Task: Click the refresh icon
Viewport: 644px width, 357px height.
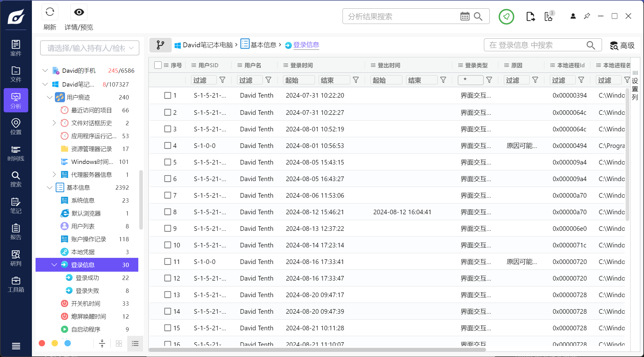Action: (x=50, y=12)
